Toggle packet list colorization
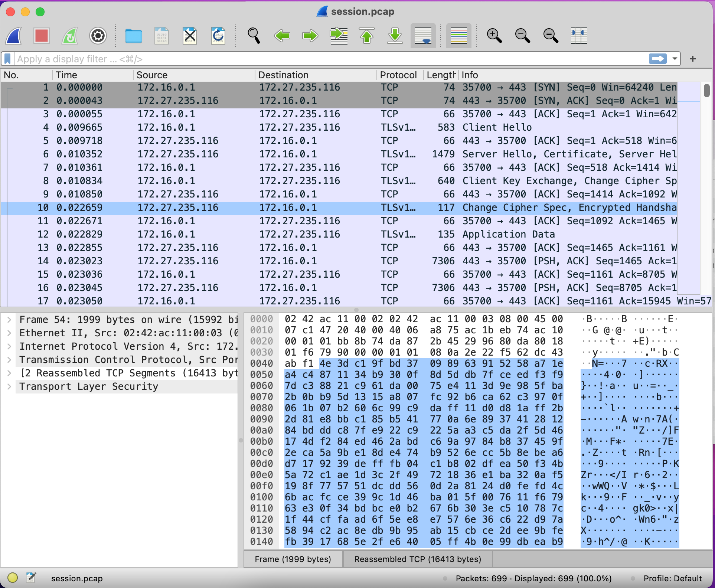This screenshot has height=588, width=715. pyautogui.click(x=458, y=36)
